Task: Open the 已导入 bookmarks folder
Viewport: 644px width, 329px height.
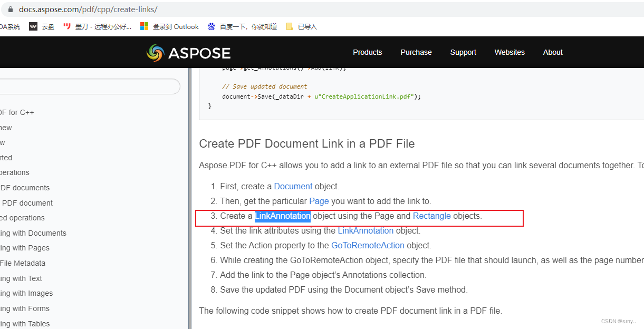Action: [301, 26]
